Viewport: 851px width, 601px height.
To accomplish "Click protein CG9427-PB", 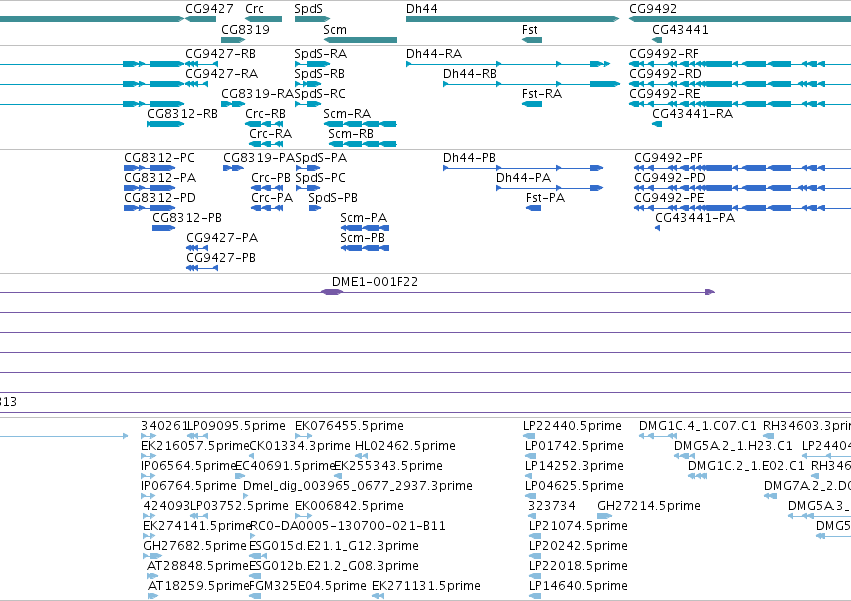I will 202,268.
